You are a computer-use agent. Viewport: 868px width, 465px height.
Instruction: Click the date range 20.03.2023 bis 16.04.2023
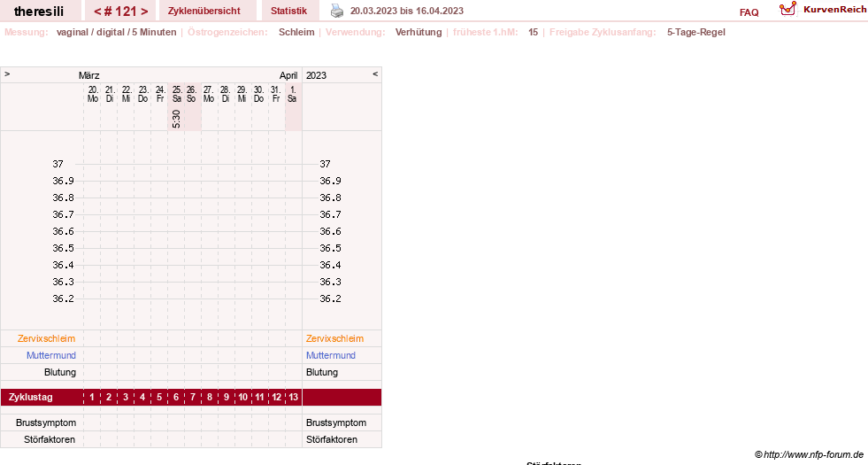click(407, 12)
